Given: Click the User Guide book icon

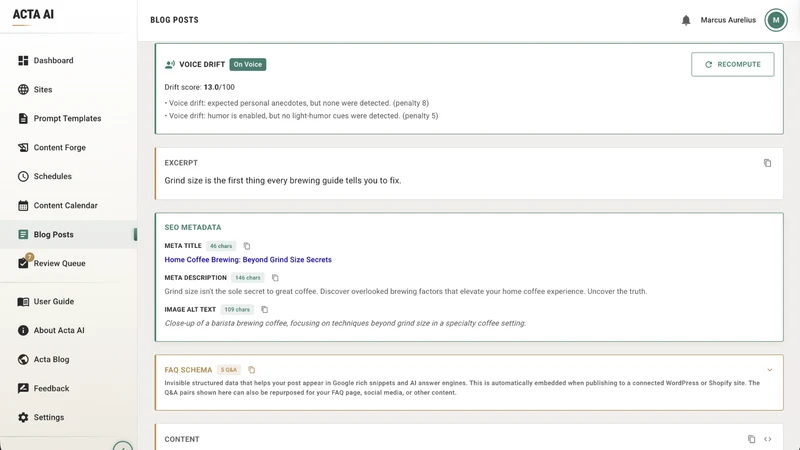Looking at the screenshot, I should (x=23, y=302).
